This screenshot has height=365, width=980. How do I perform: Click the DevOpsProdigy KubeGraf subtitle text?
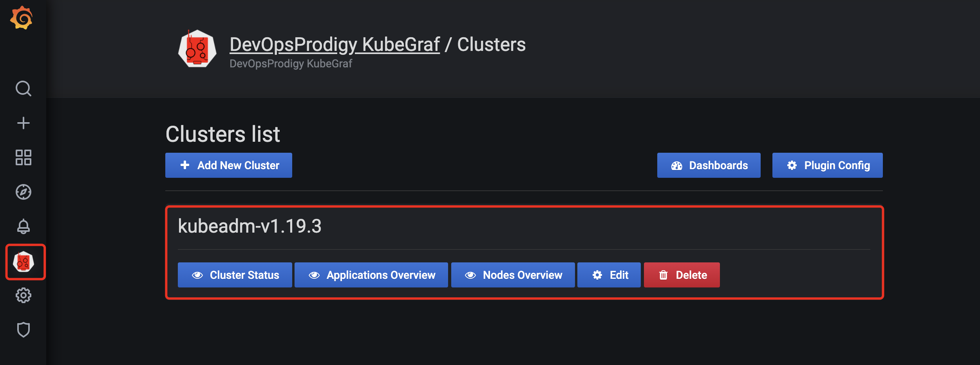291,63
